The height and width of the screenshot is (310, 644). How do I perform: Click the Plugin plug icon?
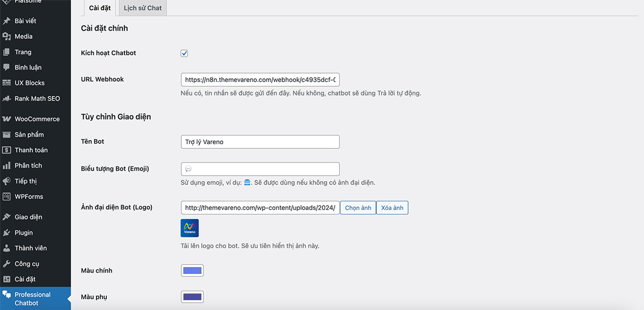[6, 233]
